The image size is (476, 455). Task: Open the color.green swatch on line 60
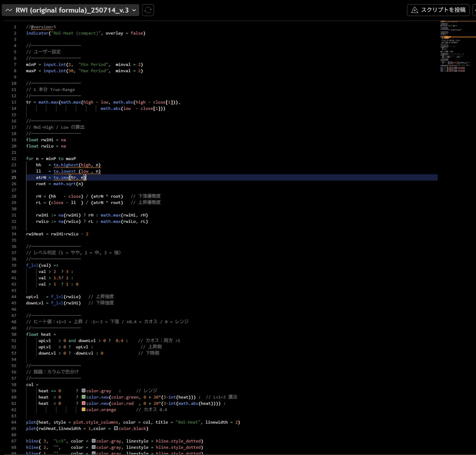[83, 397]
